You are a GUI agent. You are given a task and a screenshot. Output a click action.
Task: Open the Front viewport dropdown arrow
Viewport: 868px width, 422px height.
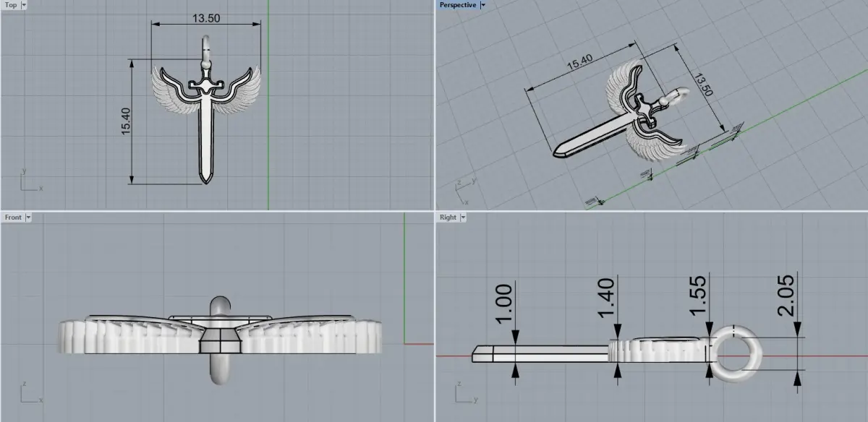(x=27, y=217)
